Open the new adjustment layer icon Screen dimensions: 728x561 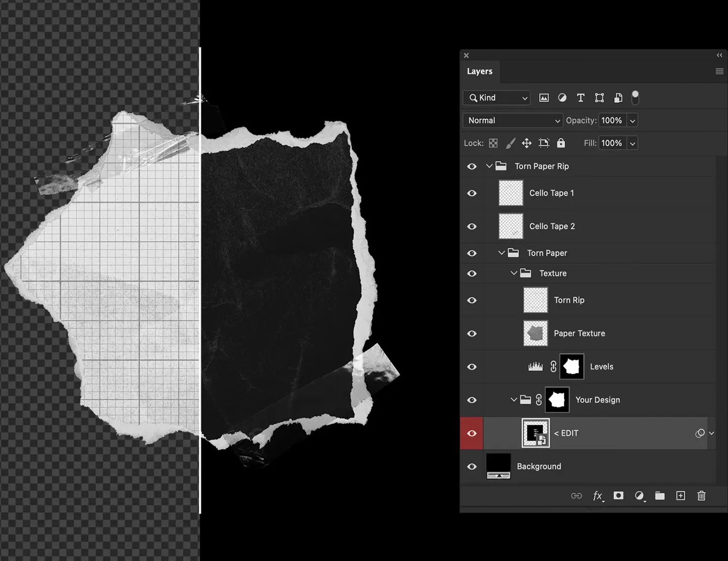click(639, 496)
